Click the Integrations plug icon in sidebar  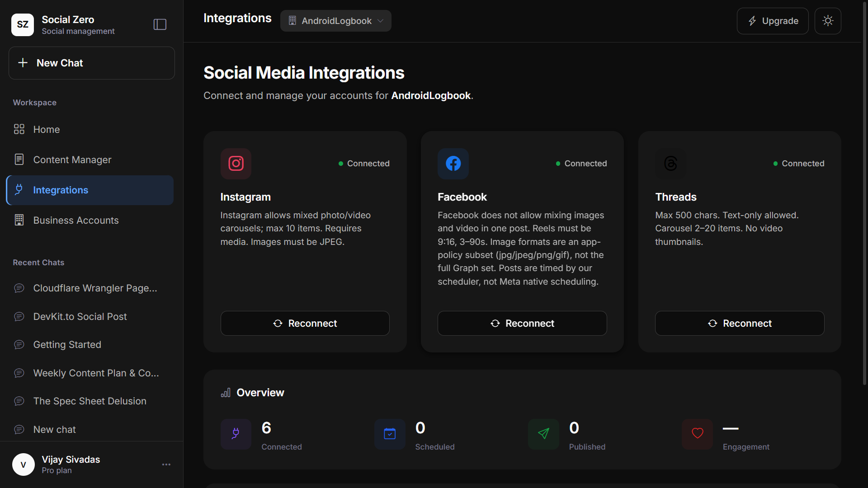click(19, 190)
